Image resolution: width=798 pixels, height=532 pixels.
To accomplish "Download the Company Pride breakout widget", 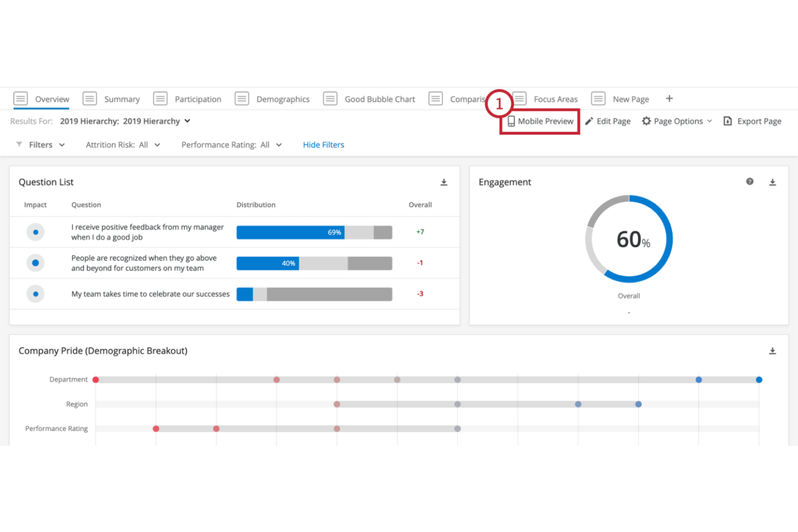I will (x=772, y=351).
